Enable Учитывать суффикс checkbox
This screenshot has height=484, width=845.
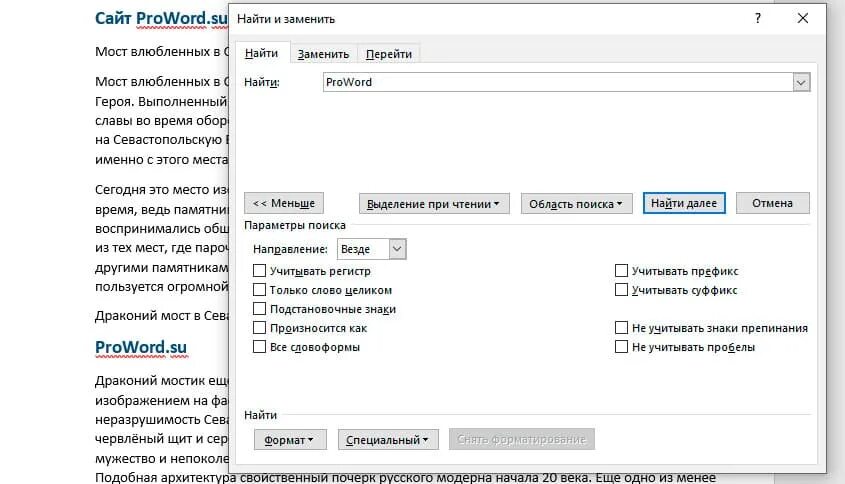621,290
